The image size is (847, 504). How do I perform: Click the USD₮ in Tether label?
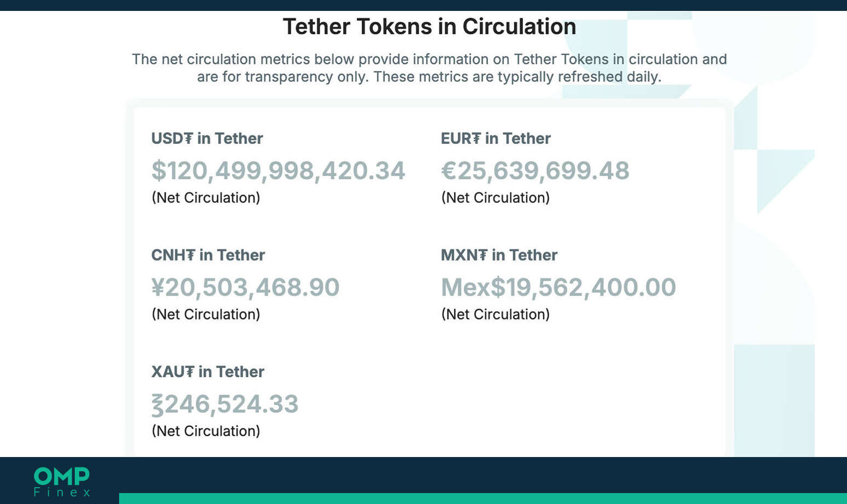tap(207, 138)
